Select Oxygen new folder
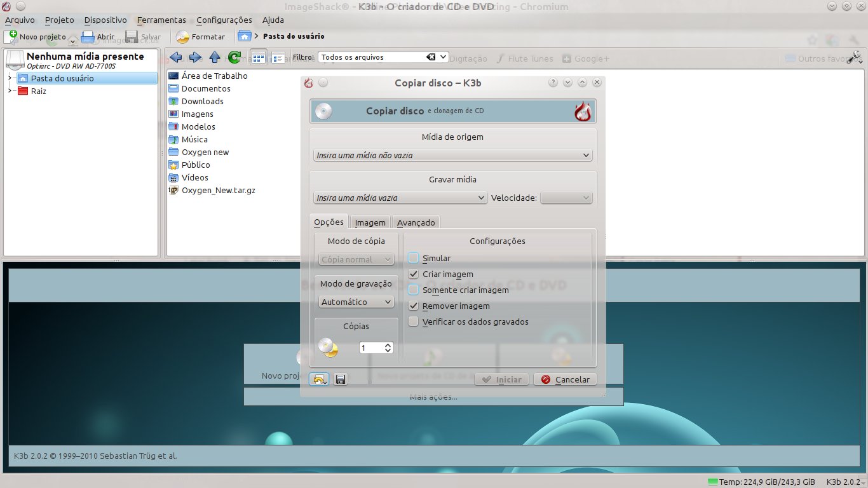The width and height of the screenshot is (868, 488). 199,152
